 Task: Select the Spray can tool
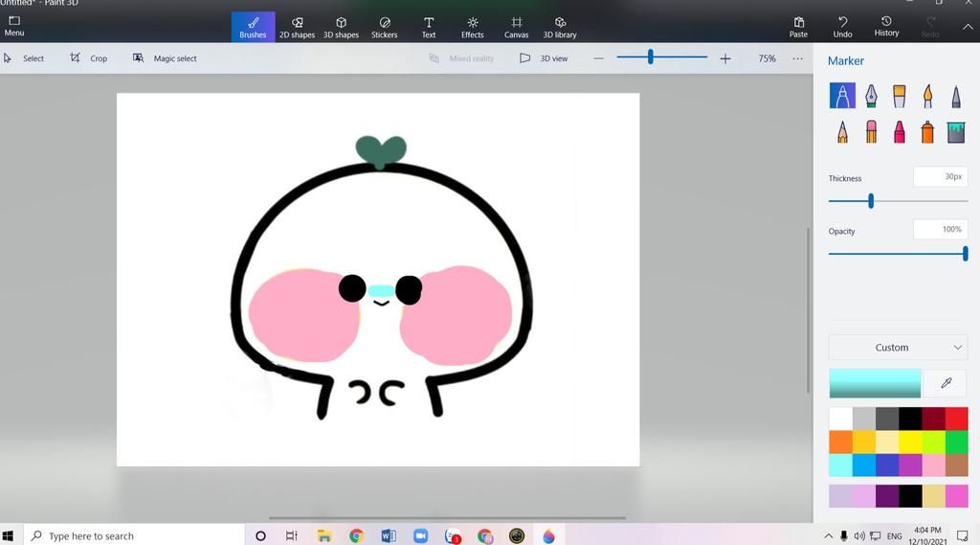tap(927, 132)
